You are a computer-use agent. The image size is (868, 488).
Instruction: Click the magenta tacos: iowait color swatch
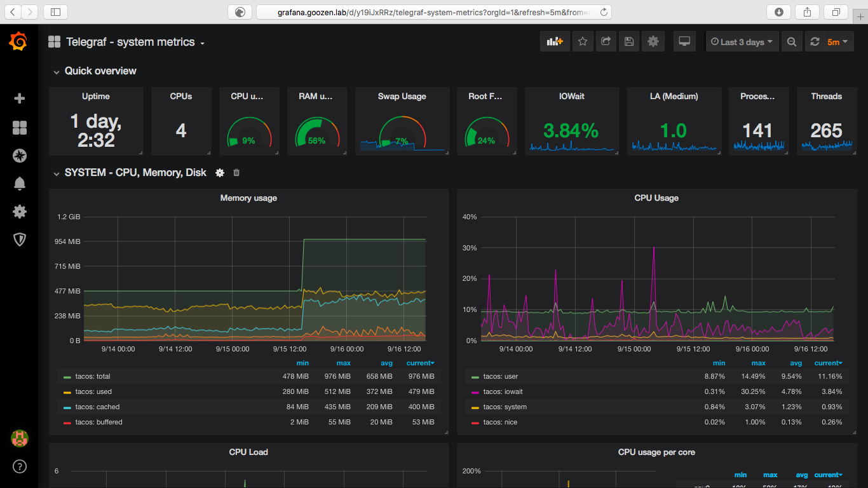tap(475, 392)
